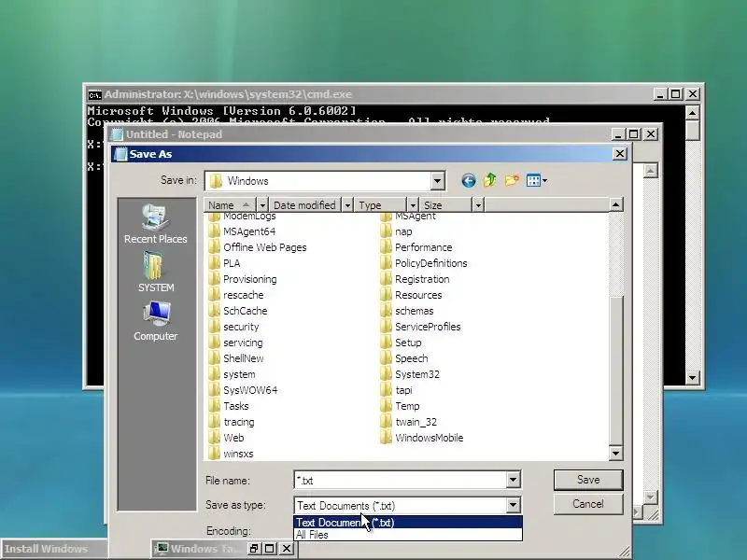Click the file list scroll-up arrow
The height and width of the screenshot is (560, 747).
pos(615,204)
